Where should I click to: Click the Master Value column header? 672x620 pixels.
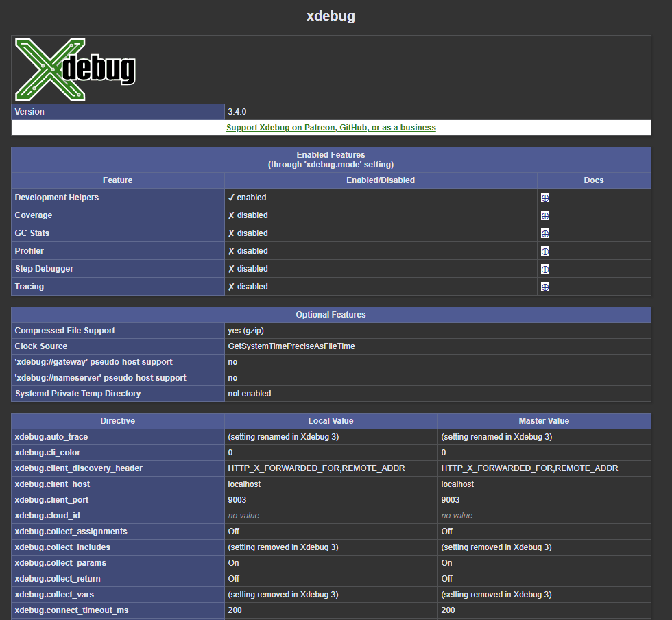544,421
